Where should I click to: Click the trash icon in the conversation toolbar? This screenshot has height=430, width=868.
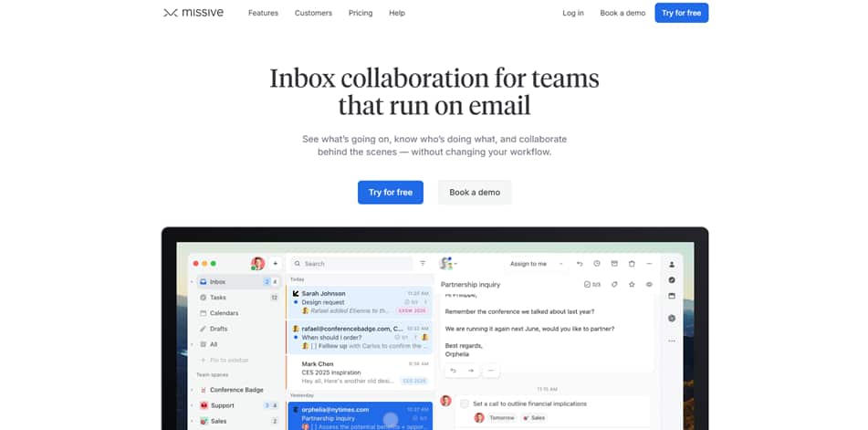[633, 263]
